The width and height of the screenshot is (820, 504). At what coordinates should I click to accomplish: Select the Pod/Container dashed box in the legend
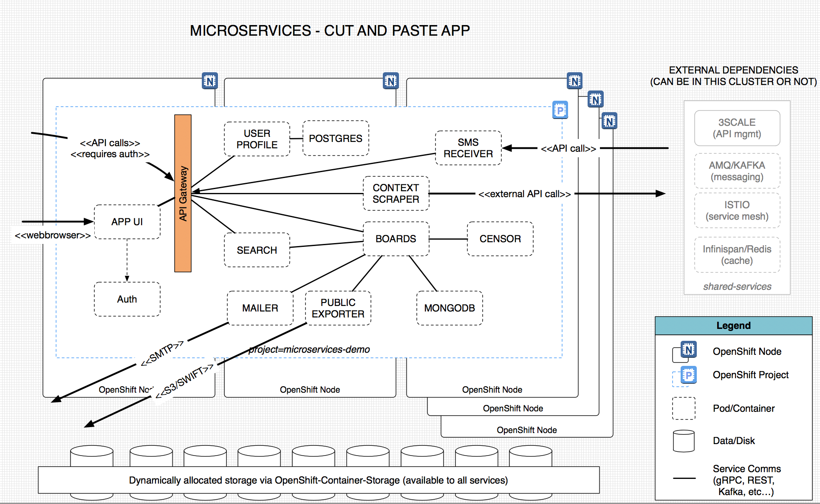684,408
